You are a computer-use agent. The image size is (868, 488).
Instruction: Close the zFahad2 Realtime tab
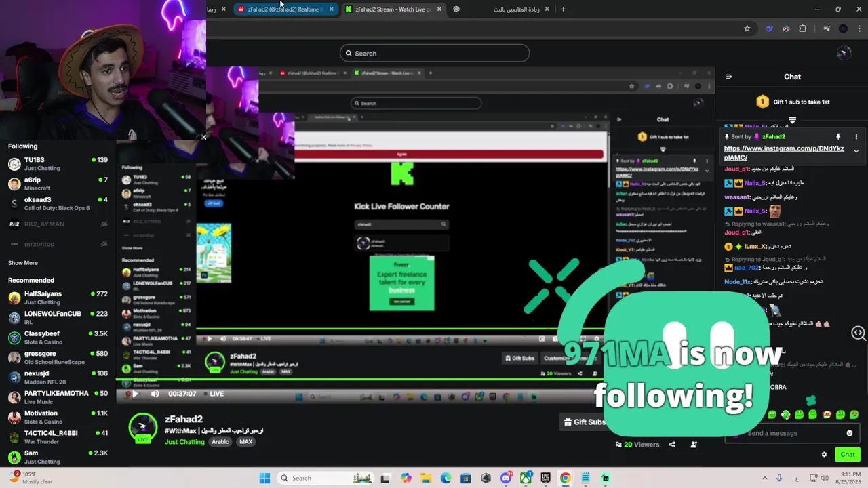click(331, 9)
